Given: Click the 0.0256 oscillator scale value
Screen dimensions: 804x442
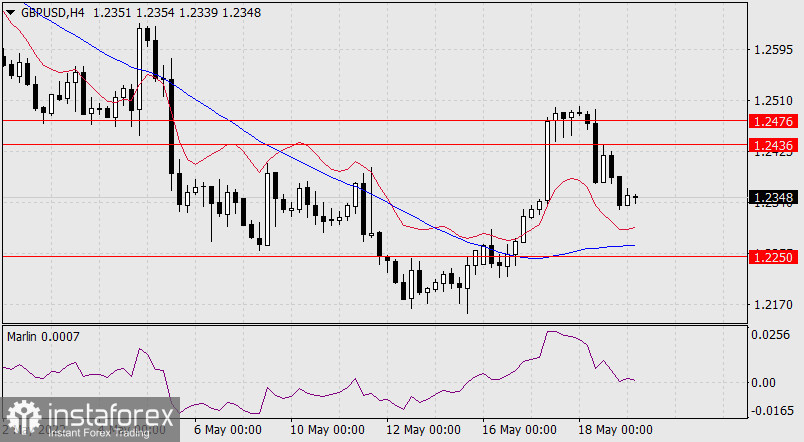Looking at the screenshot, I should click(771, 335).
